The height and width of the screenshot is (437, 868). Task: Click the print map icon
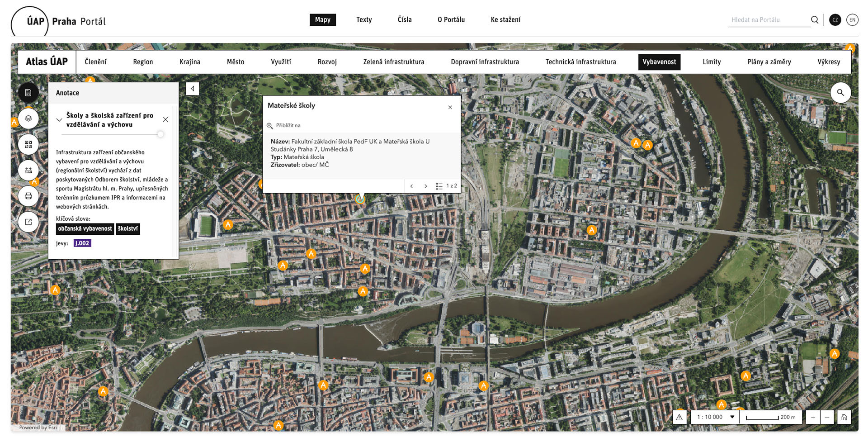click(x=28, y=196)
